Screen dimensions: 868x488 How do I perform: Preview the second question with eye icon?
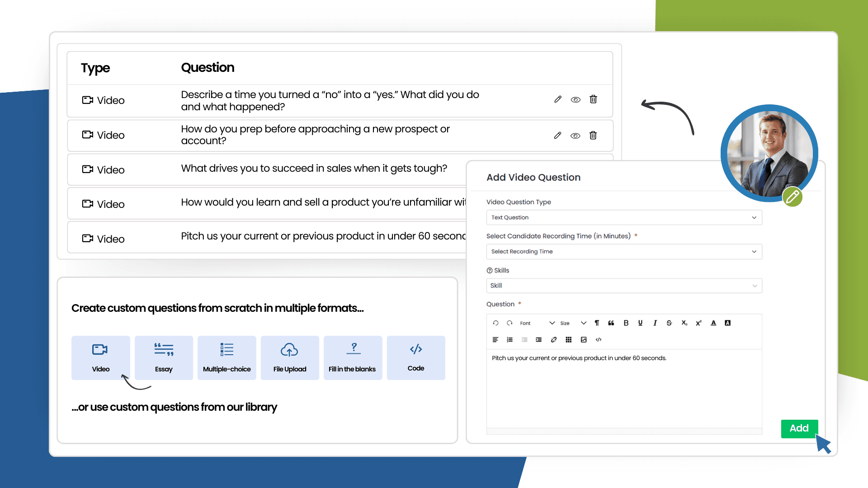pyautogui.click(x=575, y=136)
